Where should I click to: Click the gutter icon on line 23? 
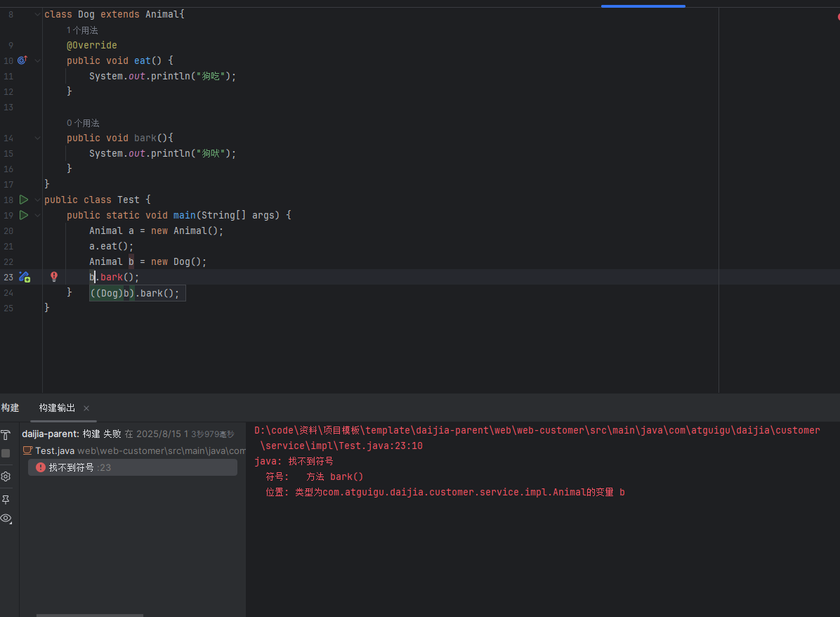click(x=24, y=277)
